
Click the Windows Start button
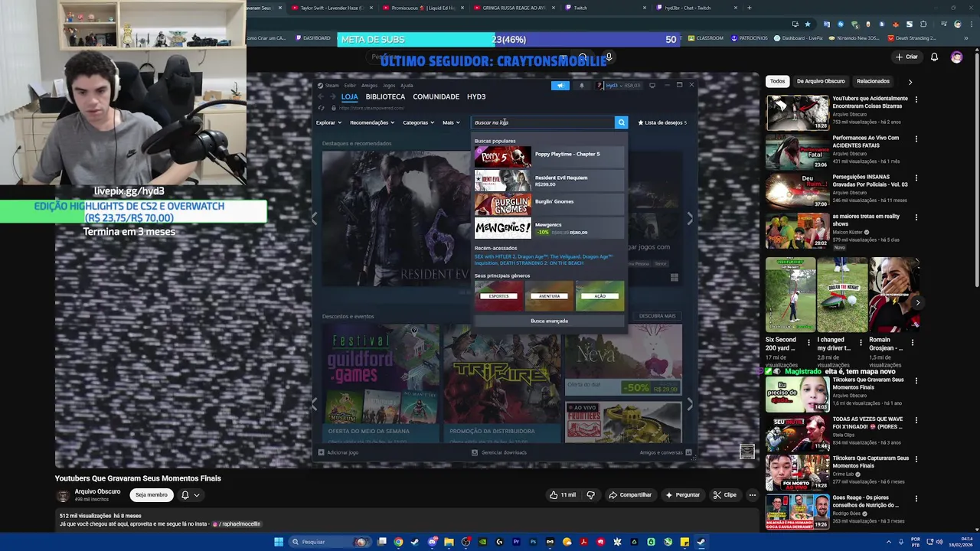pos(279,542)
